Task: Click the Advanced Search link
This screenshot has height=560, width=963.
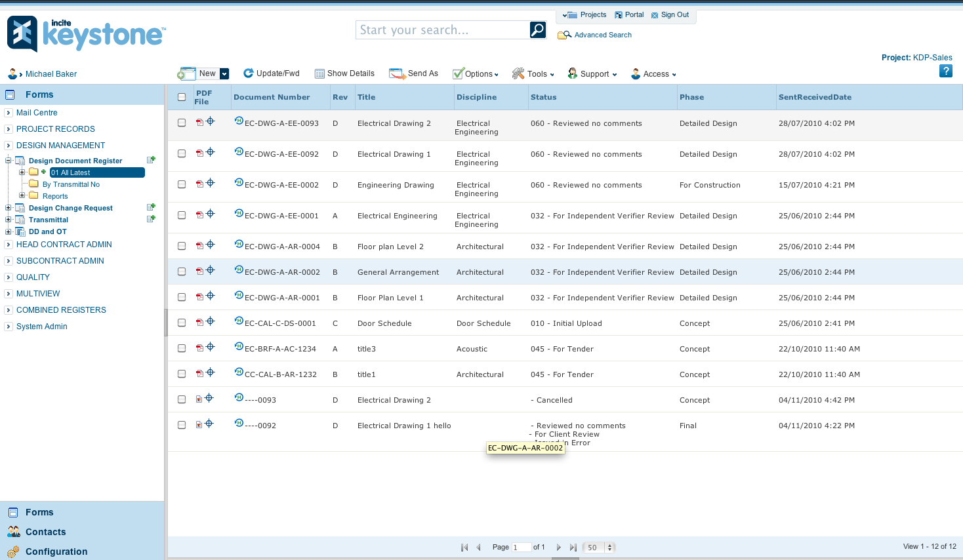Action: [602, 35]
